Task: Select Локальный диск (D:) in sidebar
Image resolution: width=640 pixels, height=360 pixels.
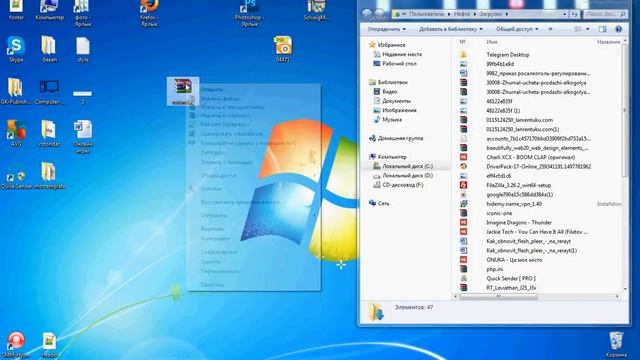Action: click(x=402, y=176)
